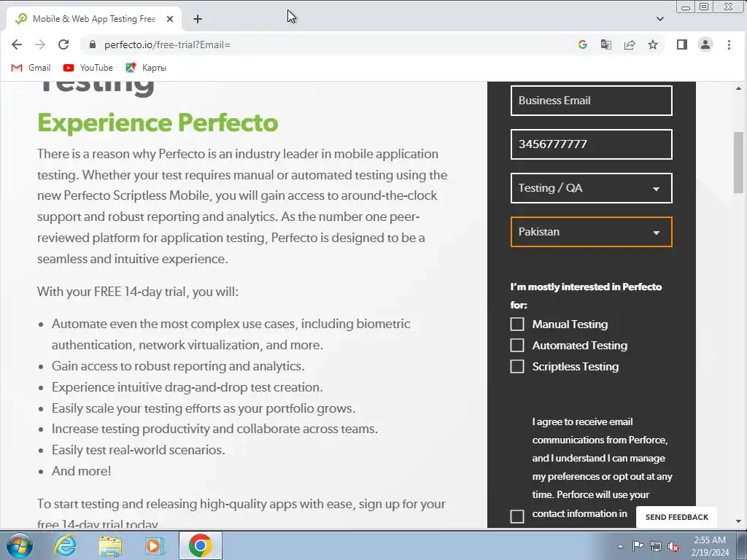Open the browser side panel
Viewport: 747px width, 560px height.
(x=682, y=44)
